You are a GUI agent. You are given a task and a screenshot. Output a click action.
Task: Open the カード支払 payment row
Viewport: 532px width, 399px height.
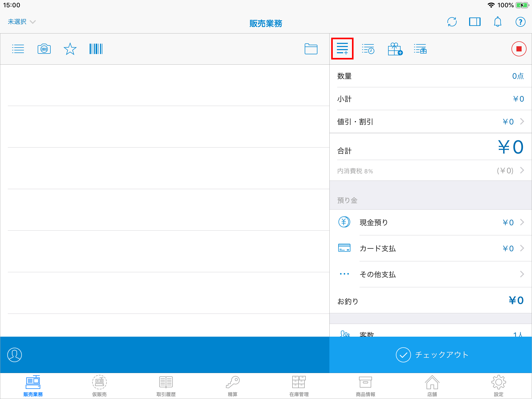click(430, 248)
